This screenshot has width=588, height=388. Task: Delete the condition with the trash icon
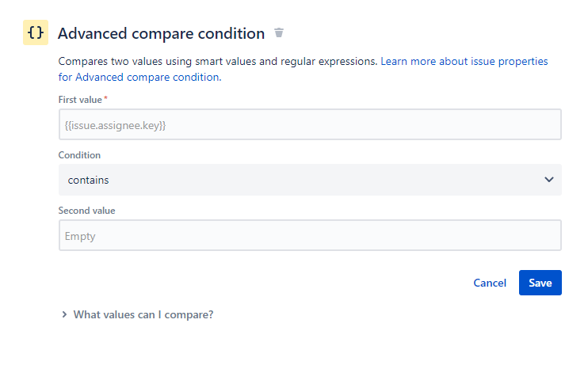(x=278, y=33)
